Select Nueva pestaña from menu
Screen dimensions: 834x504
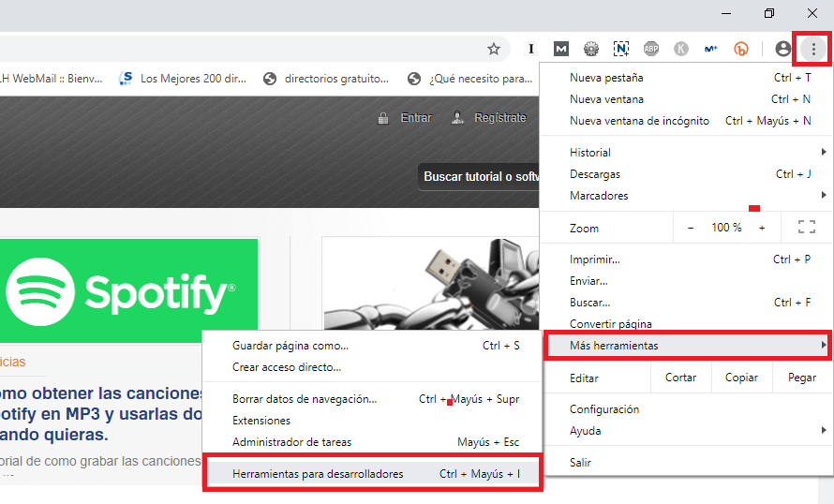(687, 78)
